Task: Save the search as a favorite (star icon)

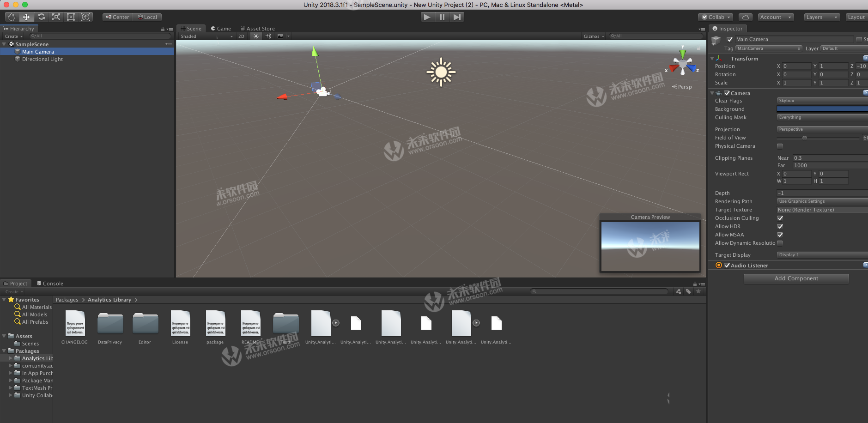Action: pyautogui.click(x=698, y=291)
